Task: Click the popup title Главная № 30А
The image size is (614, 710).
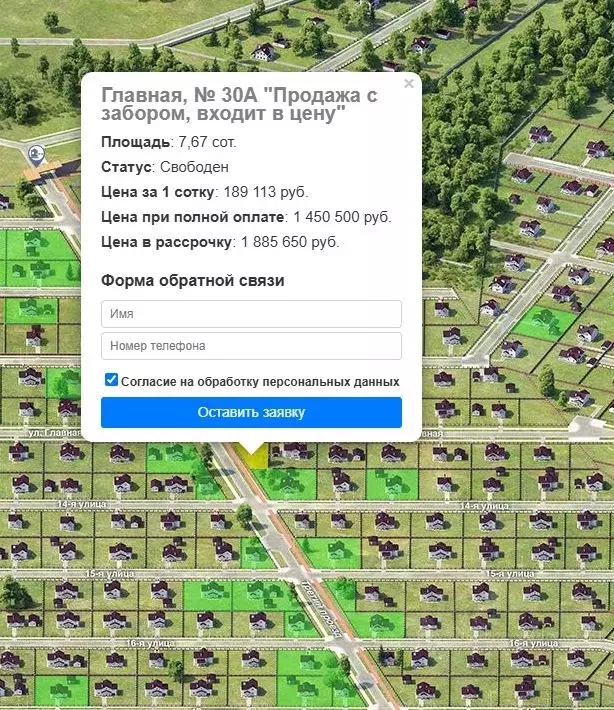Action: tap(239, 104)
